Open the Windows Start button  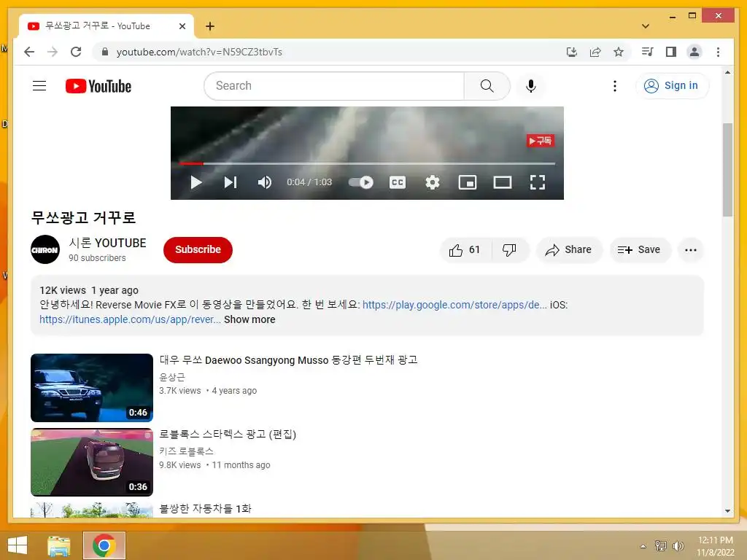(x=18, y=545)
